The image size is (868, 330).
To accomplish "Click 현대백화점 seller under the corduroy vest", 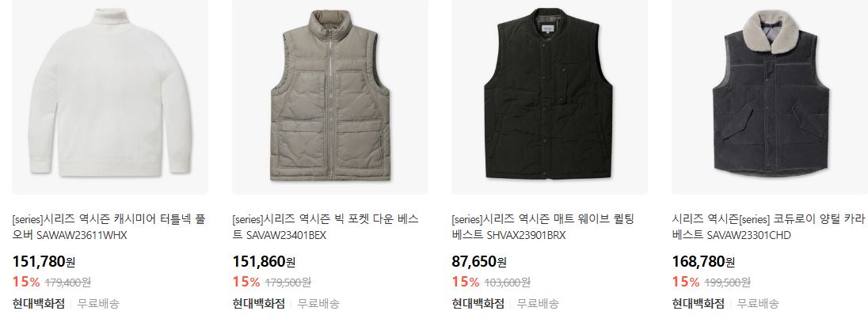I will tap(698, 303).
